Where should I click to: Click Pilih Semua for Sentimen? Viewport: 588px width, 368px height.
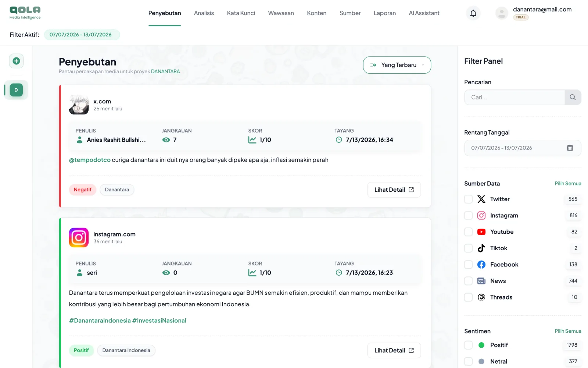pyautogui.click(x=568, y=331)
